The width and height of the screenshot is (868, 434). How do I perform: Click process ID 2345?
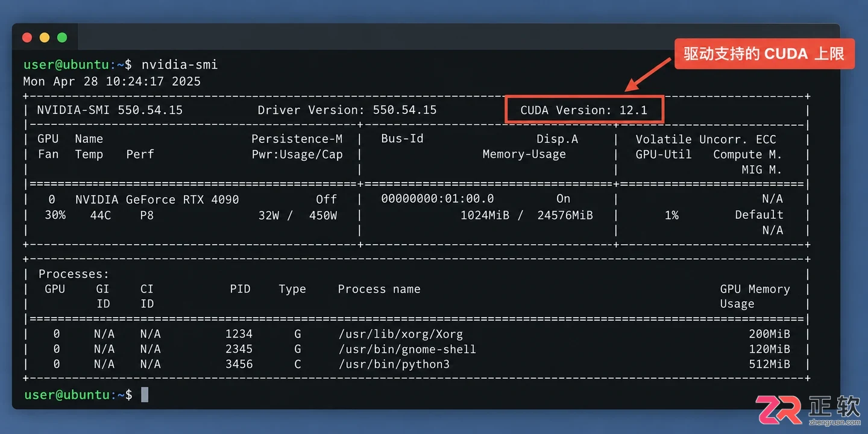tap(239, 349)
